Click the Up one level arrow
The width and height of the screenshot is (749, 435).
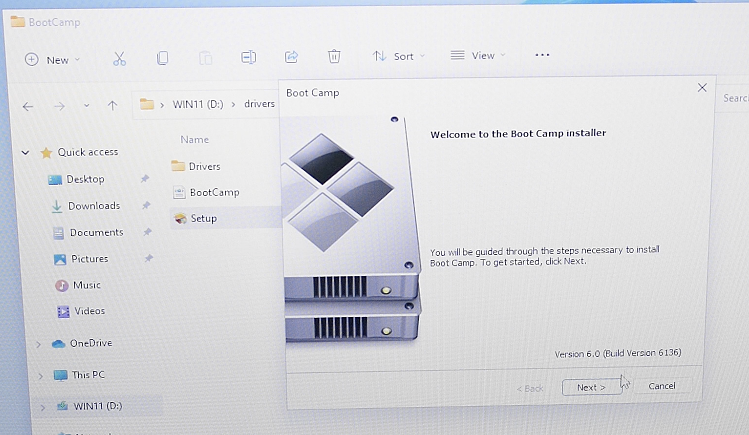tap(112, 106)
